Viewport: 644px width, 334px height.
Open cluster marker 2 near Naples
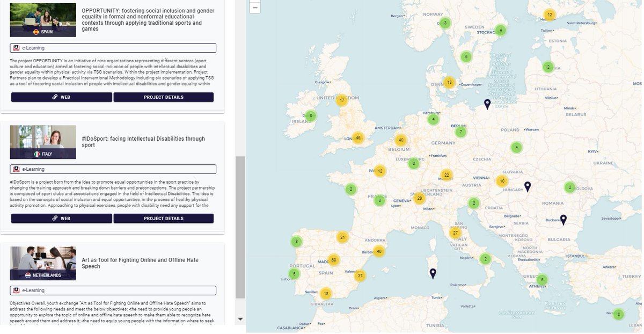tap(485, 259)
